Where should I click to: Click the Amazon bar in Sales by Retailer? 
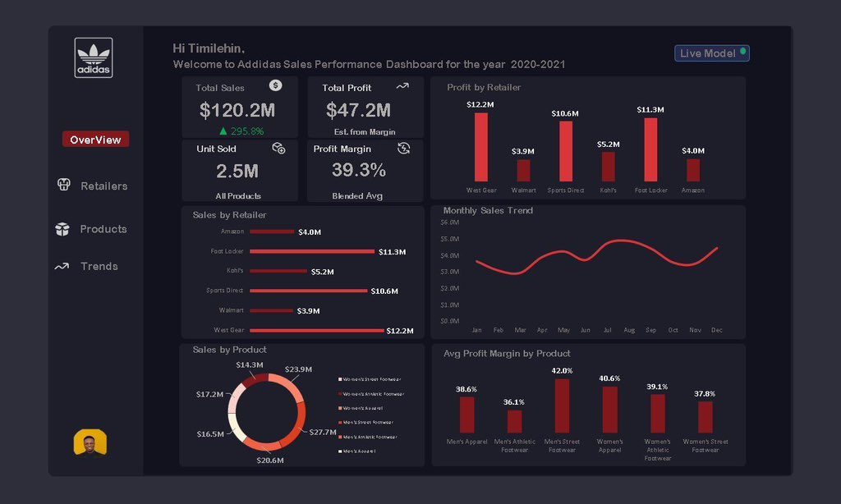tap(272, 231)
